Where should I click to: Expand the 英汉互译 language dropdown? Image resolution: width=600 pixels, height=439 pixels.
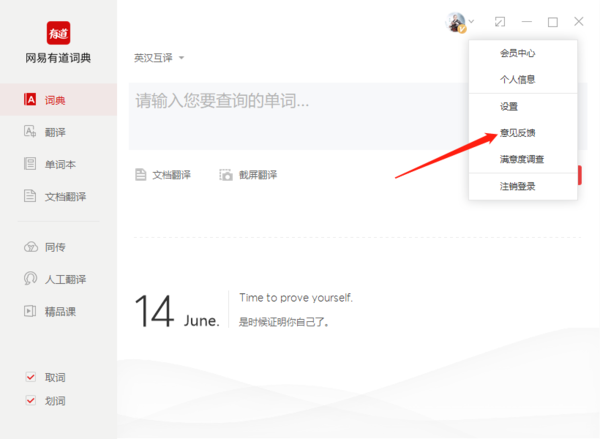tap(159, 58)
